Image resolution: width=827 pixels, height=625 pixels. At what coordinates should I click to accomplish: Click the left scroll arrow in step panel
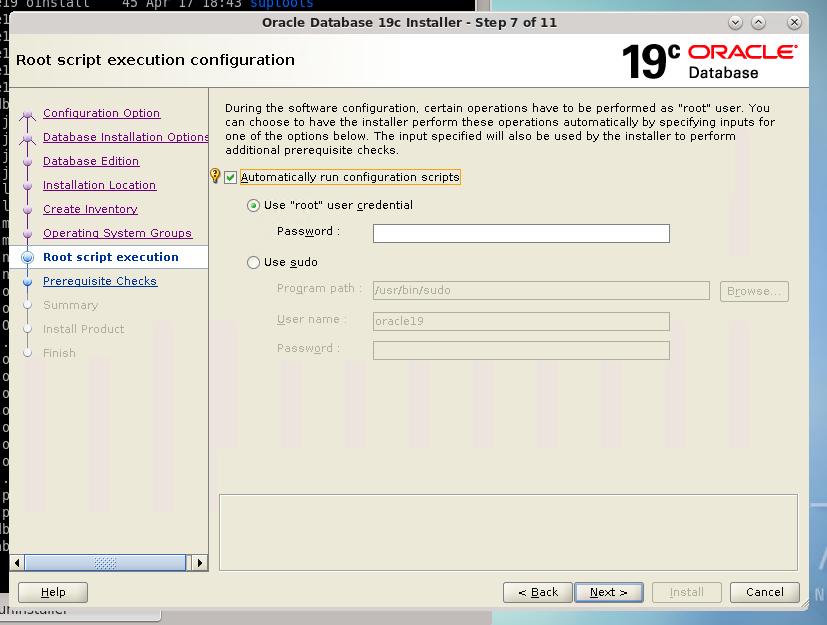point(17,563)
